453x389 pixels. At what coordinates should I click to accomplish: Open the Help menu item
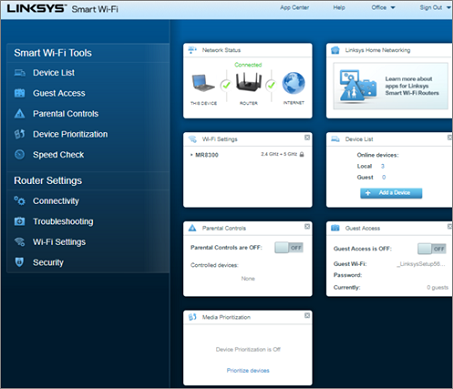point(339,7)
